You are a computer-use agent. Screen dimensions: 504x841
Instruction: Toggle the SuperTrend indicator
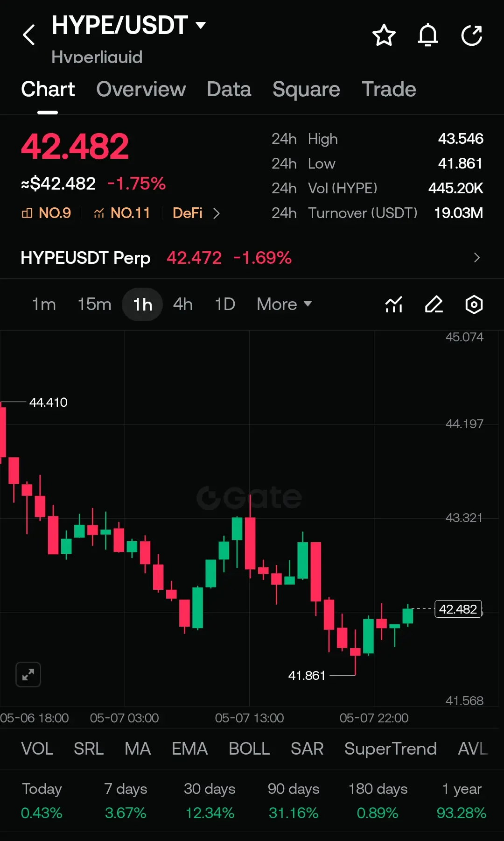pyautogui.click(x=391, y=749)
